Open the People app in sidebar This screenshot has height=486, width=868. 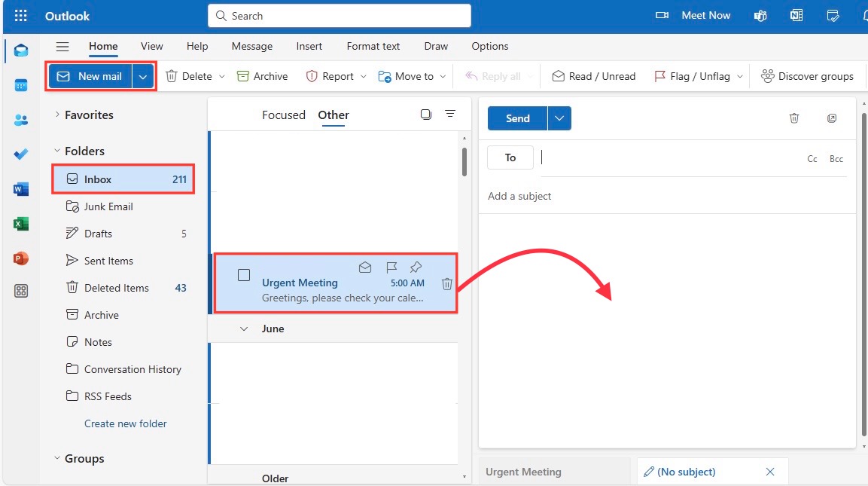pos(21,120)
